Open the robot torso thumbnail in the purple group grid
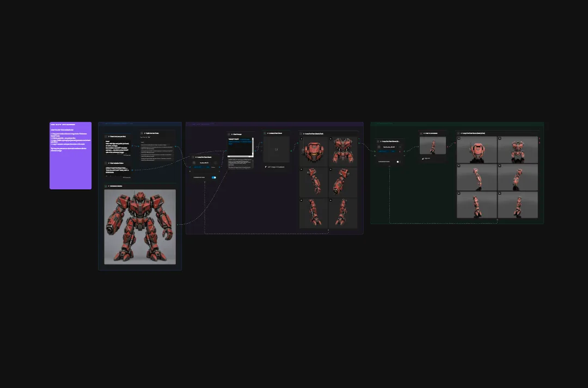The image size is (588, 388). click(x=343, y=151)
